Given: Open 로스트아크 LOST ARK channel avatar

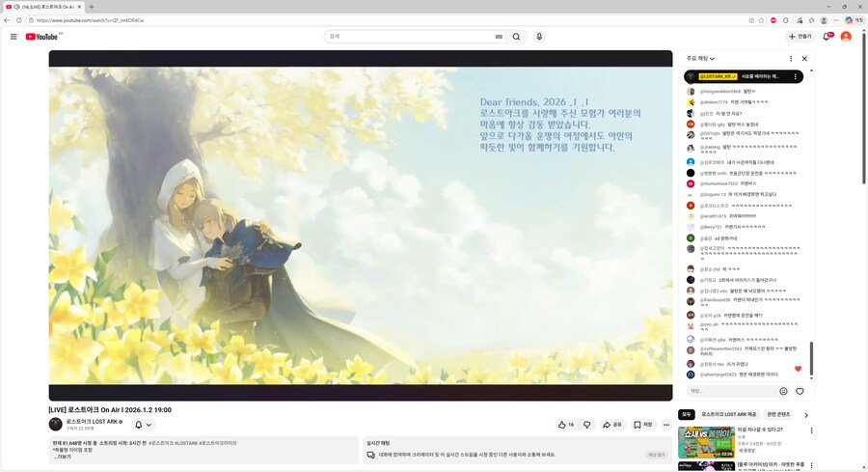Looking at the screenshot, I should click(55, 425).
